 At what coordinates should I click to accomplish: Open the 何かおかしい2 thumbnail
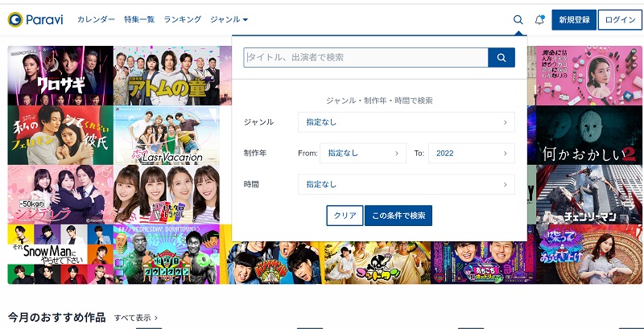click(x=589, y=135)
